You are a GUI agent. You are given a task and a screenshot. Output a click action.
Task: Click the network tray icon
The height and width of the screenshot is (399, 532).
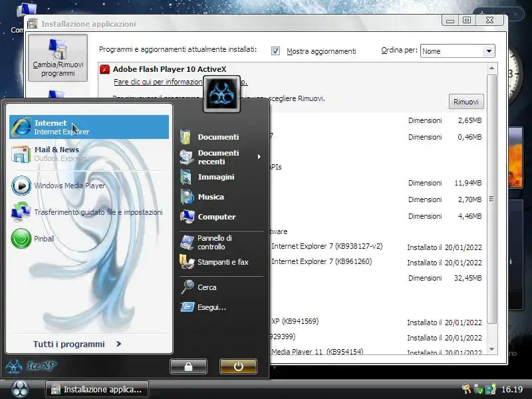click(491, 389)
